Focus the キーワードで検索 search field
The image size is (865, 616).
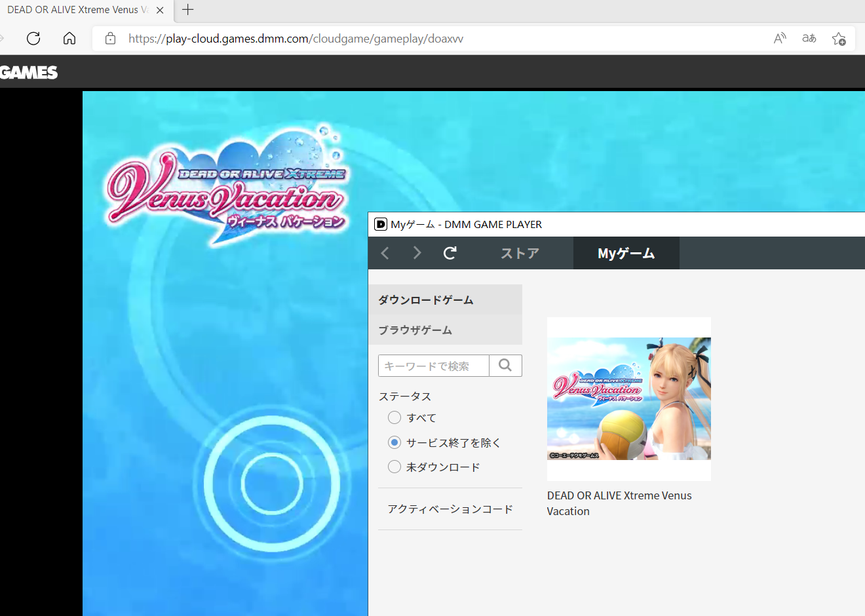click(434, 366)
